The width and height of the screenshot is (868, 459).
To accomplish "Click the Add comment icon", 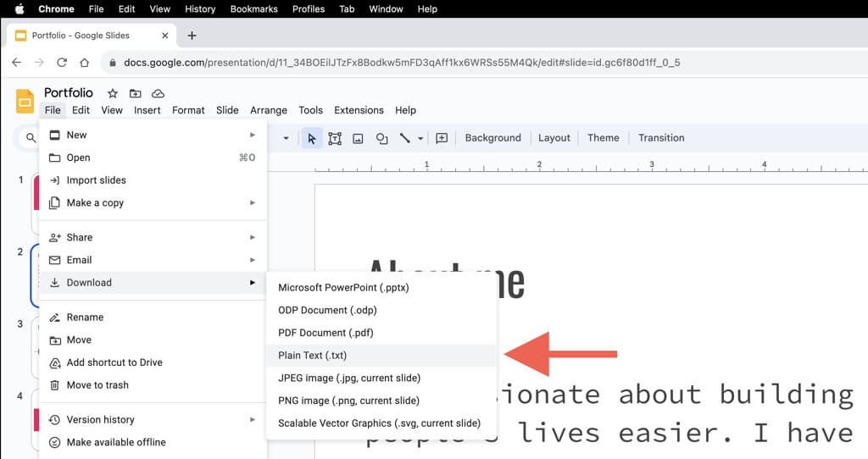I will 442,138.
